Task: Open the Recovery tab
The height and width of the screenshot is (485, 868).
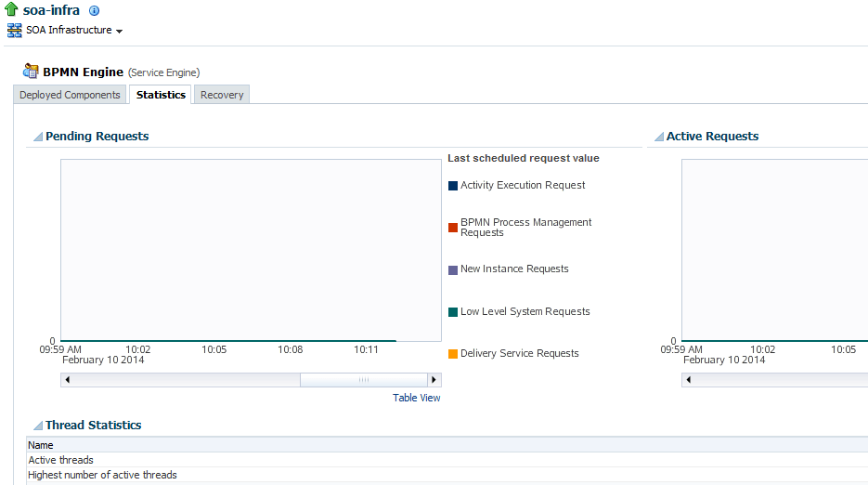Action: tap(222, 95)
